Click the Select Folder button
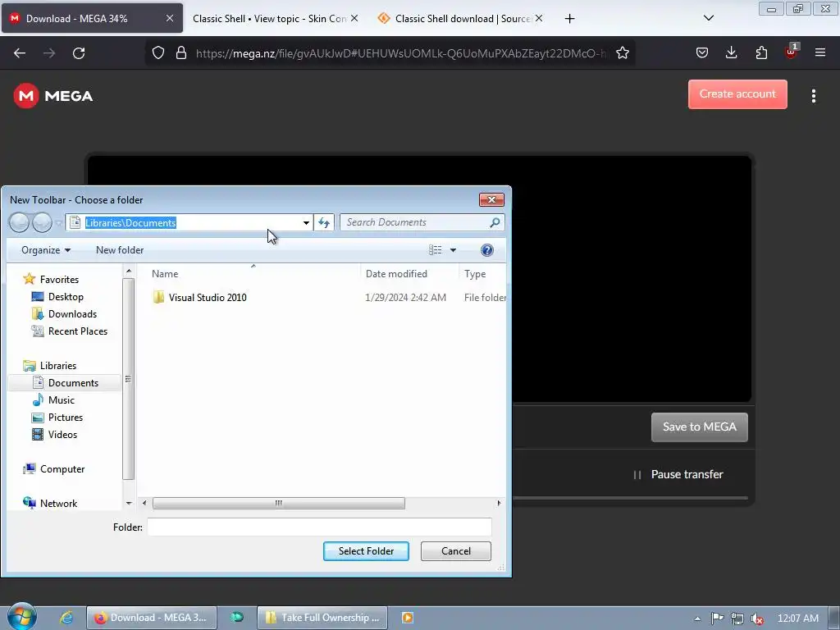This screenshot has width=840, height=630. pyautogui.click(x=366, y=551)
